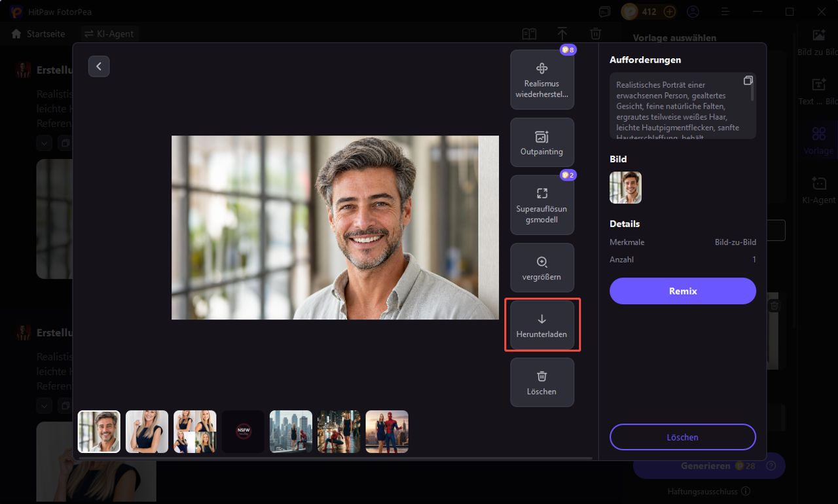
Task: Select the older man portrait thumbnail
Action: coord(99,431)
